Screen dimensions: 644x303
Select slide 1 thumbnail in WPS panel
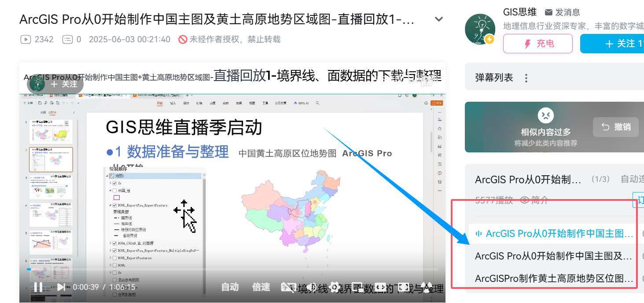51,132
